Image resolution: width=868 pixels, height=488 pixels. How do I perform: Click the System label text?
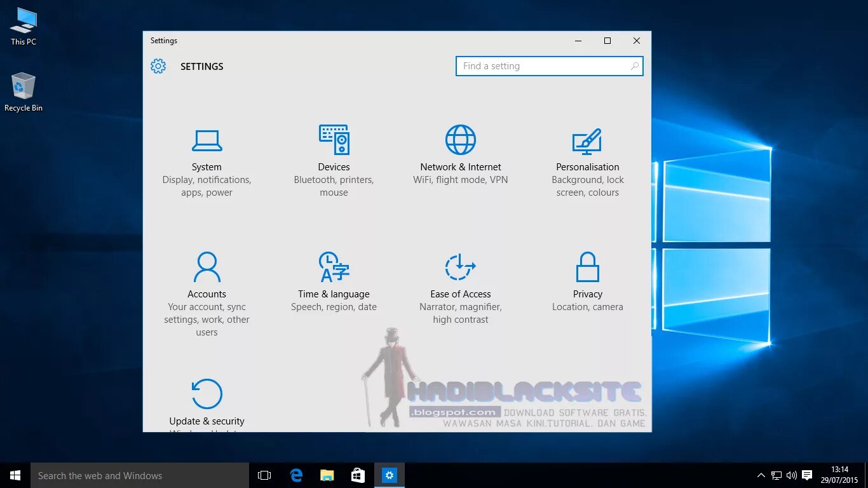[x=207, y=167]
